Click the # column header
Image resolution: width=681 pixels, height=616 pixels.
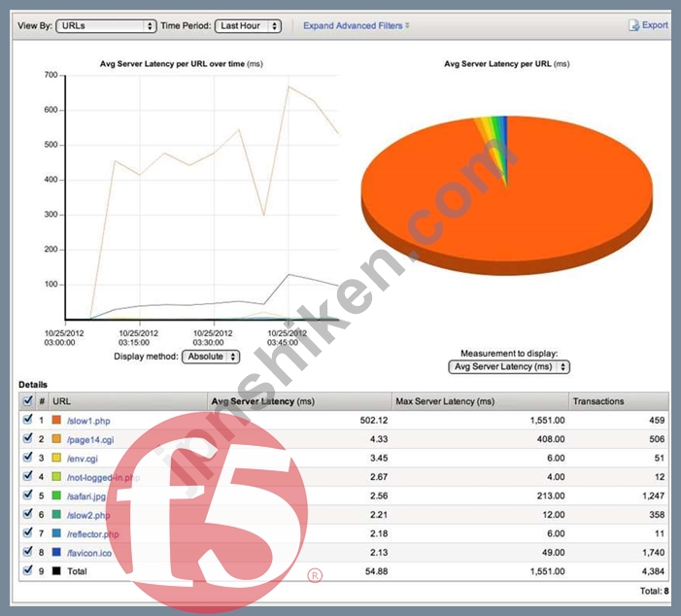[42, 401]
